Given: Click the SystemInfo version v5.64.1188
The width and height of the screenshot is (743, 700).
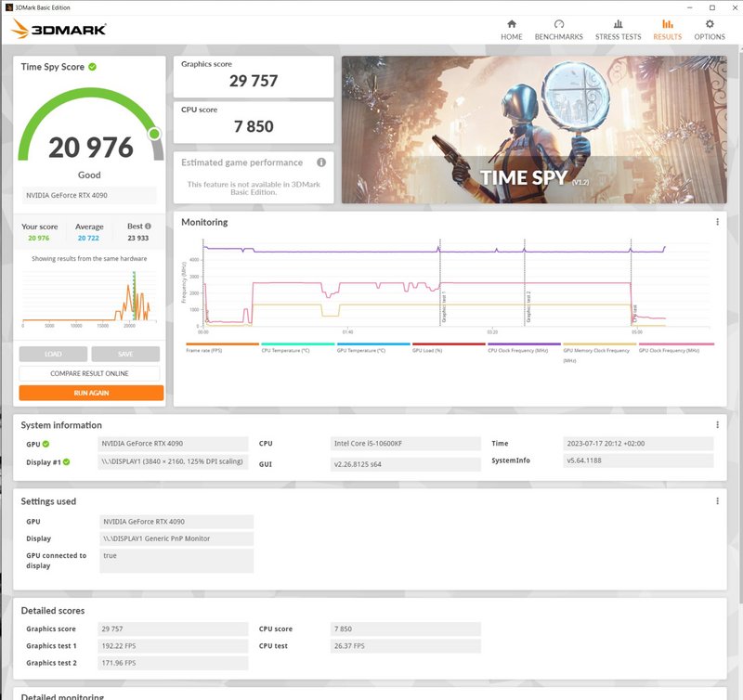Looking at the screenshot, I should (x=638, y=460).
